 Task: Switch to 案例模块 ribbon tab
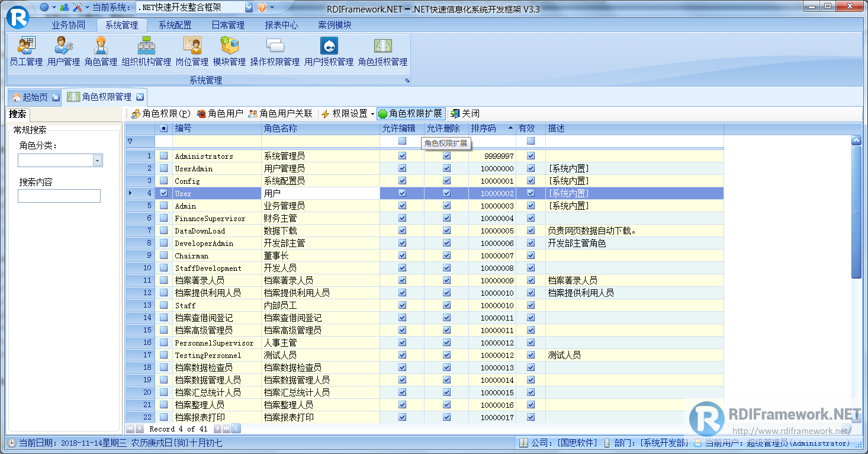click(335, 25)
